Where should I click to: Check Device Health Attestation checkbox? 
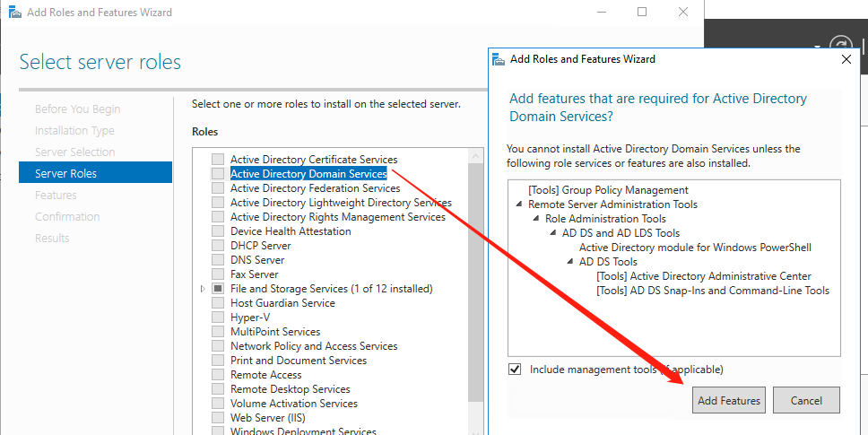pos(218,231)
